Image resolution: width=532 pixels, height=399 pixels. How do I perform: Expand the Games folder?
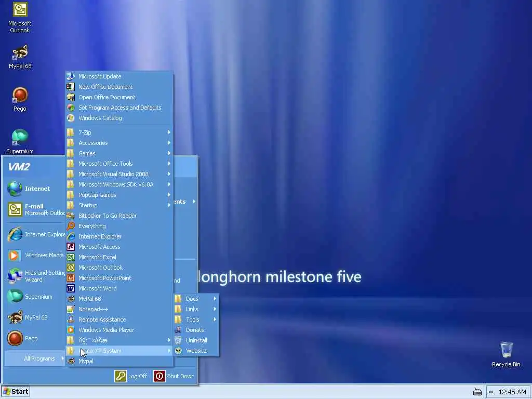[x=119, y=153]
